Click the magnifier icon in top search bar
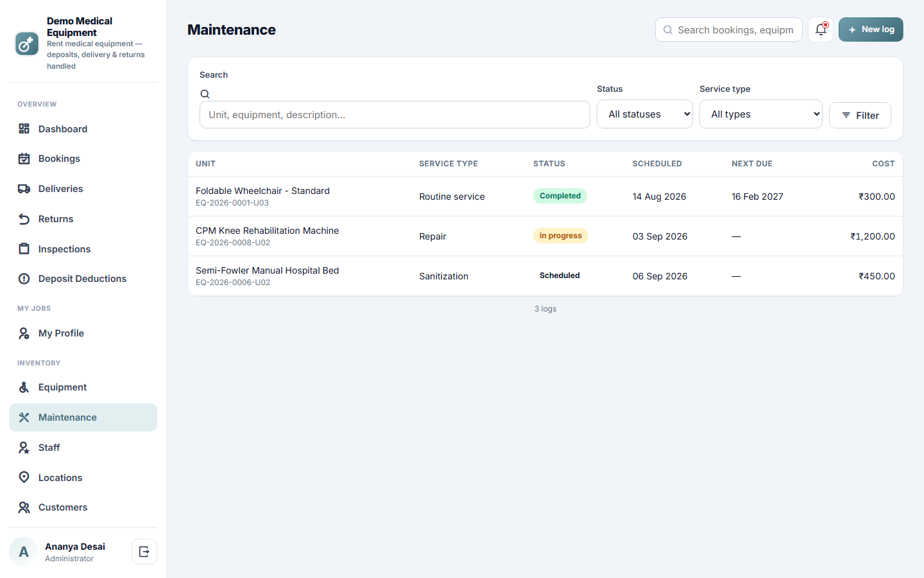Viewport: 924px width, 578px height. click(668, 30)
